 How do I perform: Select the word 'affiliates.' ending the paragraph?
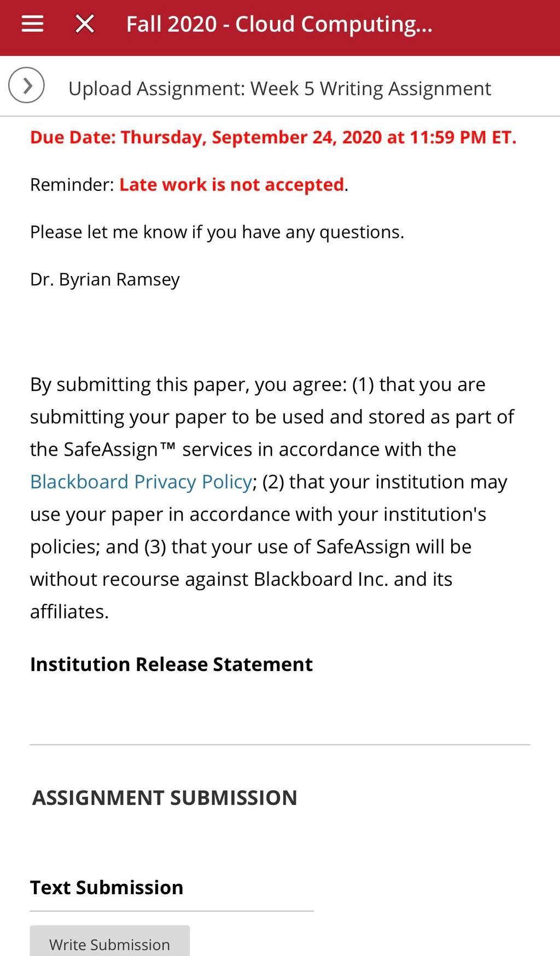(x=69, y=612)
